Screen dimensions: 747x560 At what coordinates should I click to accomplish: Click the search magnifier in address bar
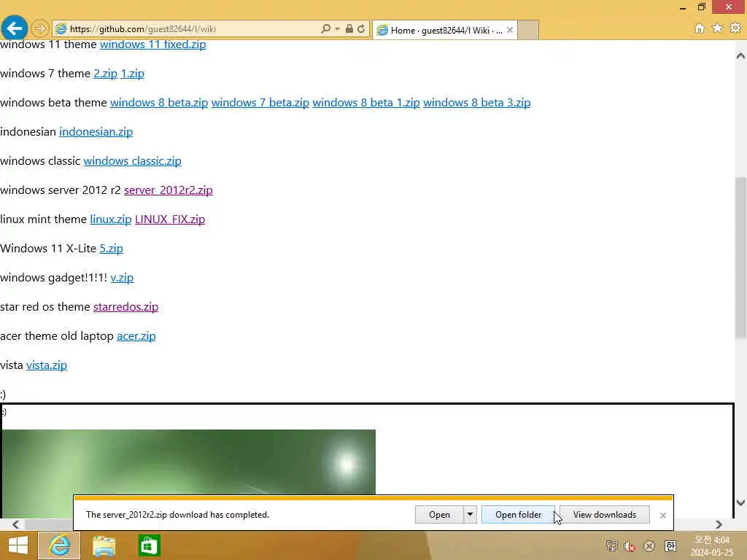click(325, 28)
